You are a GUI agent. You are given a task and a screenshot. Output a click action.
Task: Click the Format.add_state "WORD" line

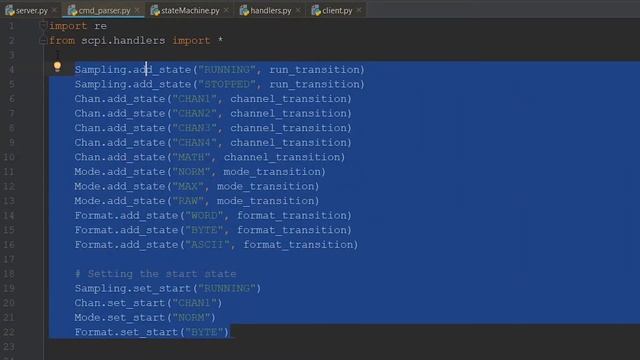point(213,216)
